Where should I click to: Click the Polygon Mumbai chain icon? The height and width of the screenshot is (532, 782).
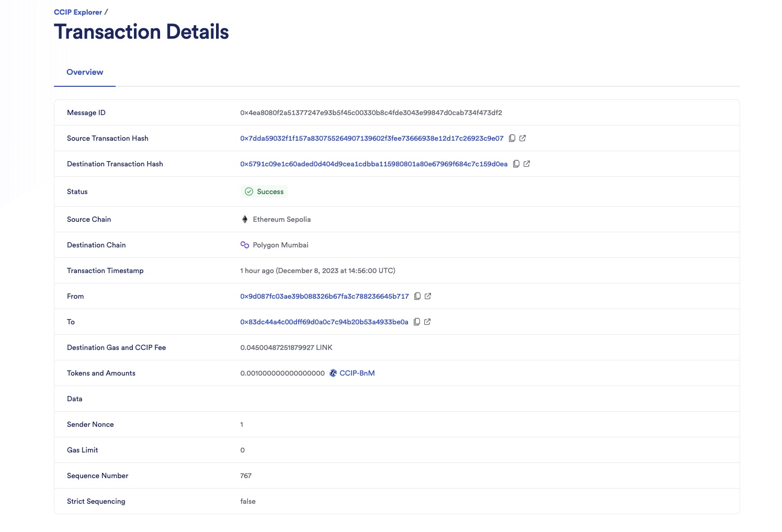click(x=244, y=245)
